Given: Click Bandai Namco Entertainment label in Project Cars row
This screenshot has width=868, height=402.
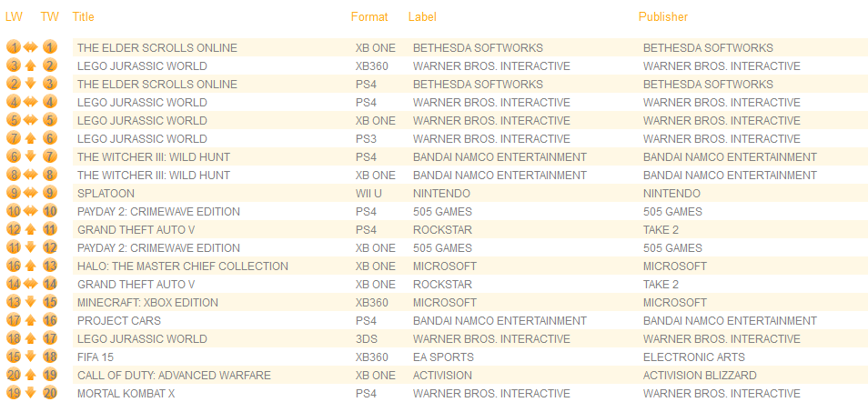Looking at the screenshot, I should click(x=500, y=321).
